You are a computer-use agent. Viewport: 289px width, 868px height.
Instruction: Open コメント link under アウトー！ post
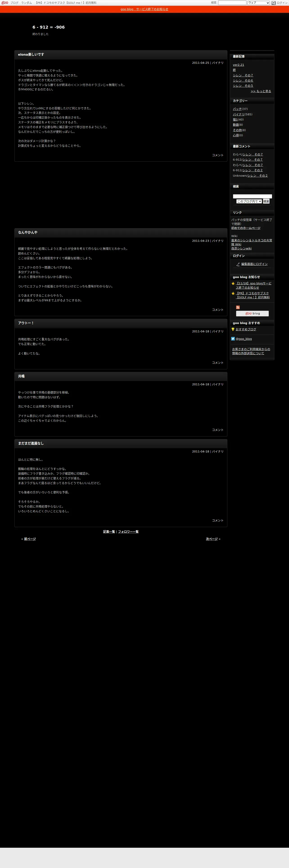(218, 363)
